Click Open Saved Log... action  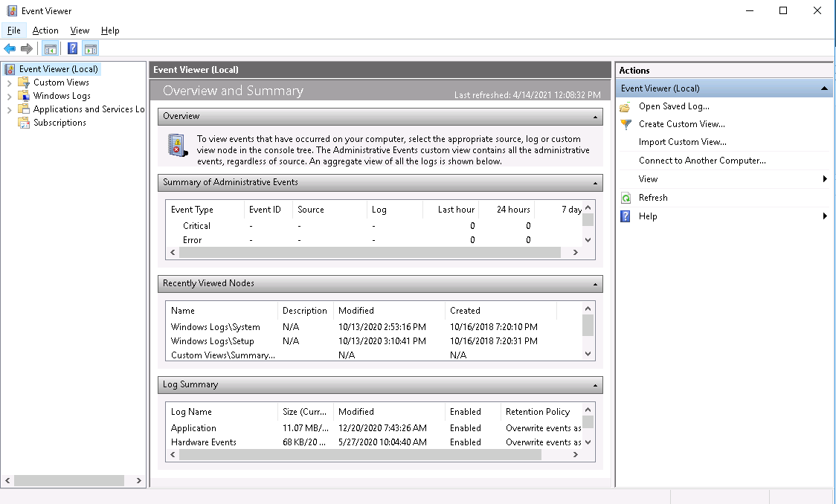(x=674, y=106)
